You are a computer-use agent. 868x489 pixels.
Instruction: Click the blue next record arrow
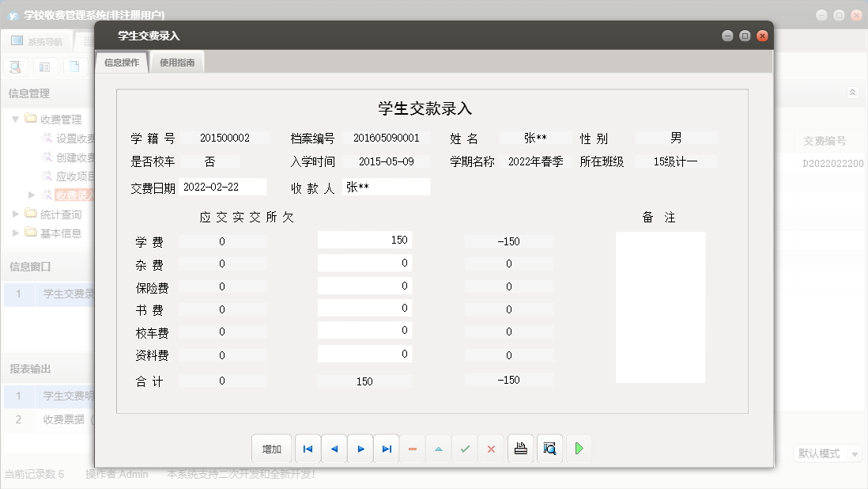point(360,449)
